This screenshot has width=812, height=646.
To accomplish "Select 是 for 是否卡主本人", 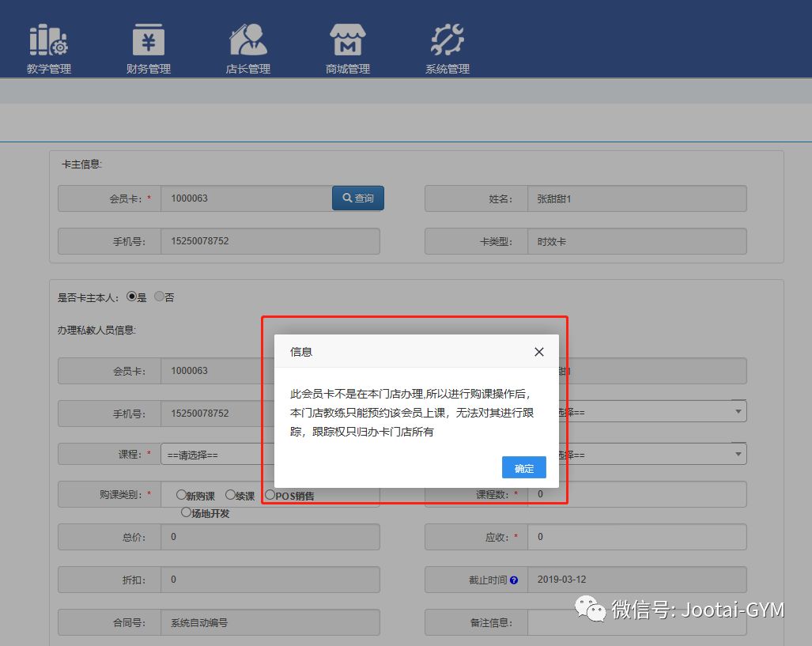I will [x=131, y=297].
